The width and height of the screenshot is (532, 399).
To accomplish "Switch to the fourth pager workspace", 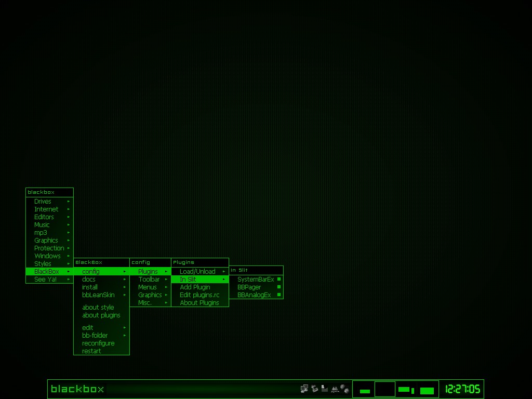I will point(427,389).
